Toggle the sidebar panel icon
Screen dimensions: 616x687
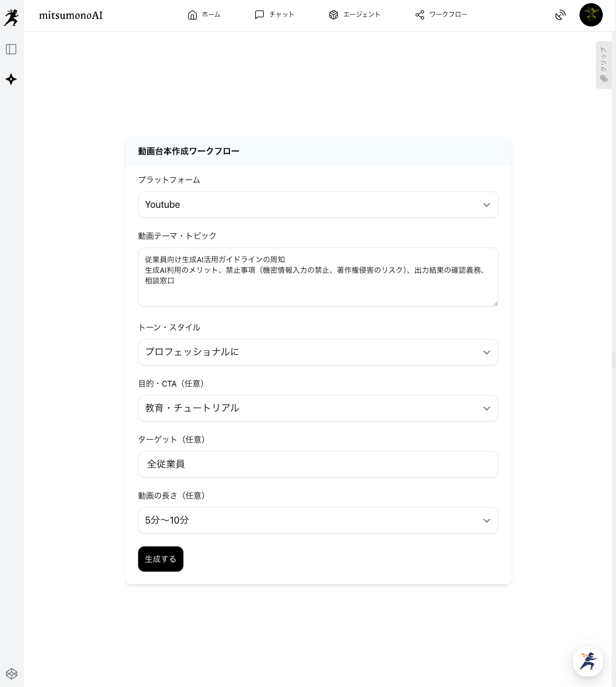click(x=11, y=49)
